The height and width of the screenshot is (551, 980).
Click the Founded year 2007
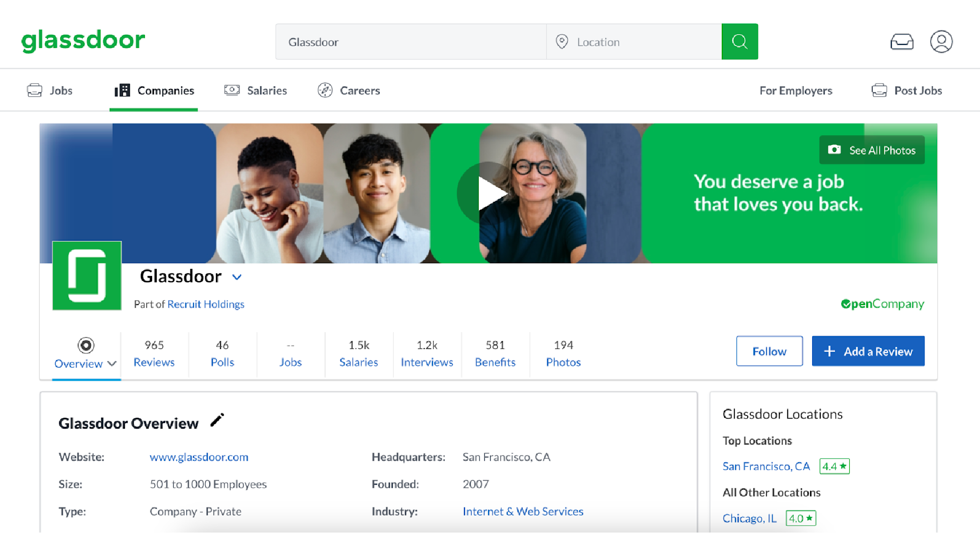click(476, 484)
